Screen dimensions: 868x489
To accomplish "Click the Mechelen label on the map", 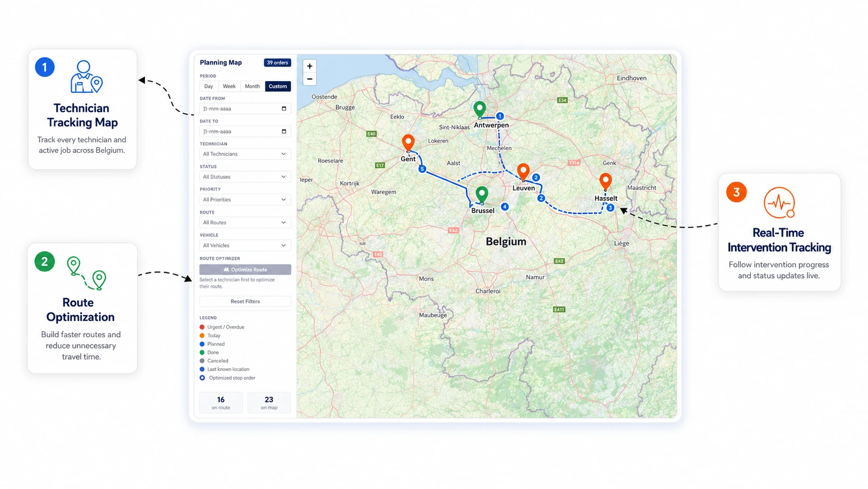I will [499, 148].
